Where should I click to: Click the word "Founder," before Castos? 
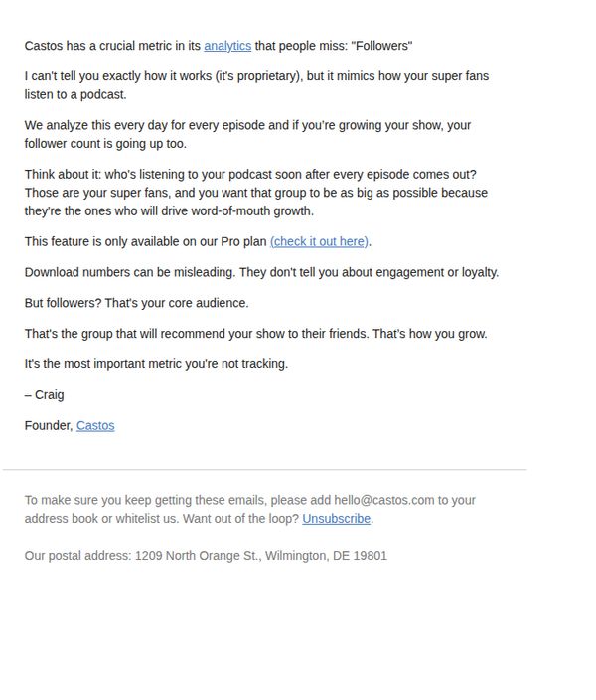pyautogui.click(x=49, y=426)
